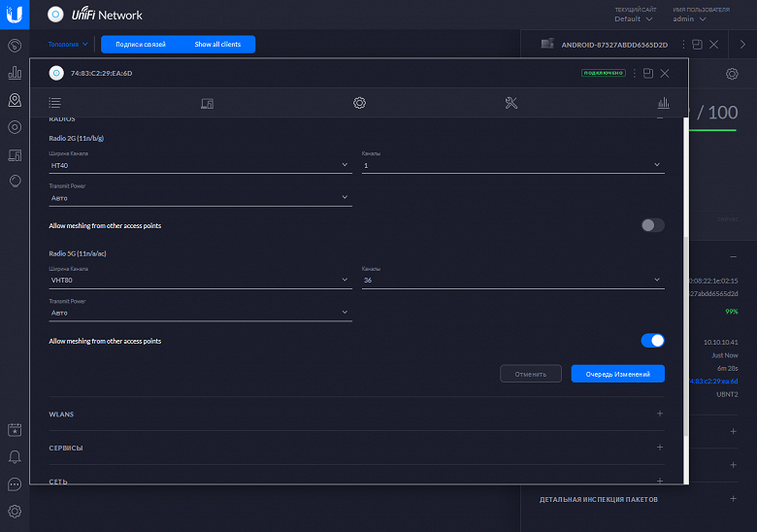
Task: Open the sidebar Settings gear icon
Action: coord(15,511)
